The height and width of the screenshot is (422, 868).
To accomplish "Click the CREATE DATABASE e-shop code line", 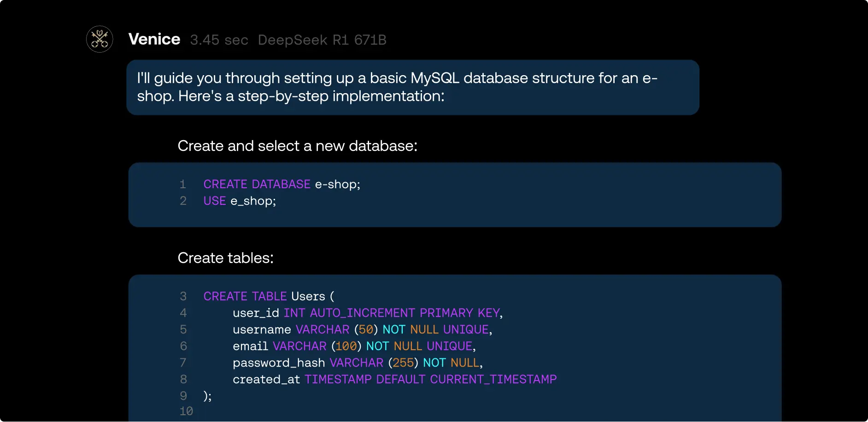I will pyautogui.click(x=282, y=184).
